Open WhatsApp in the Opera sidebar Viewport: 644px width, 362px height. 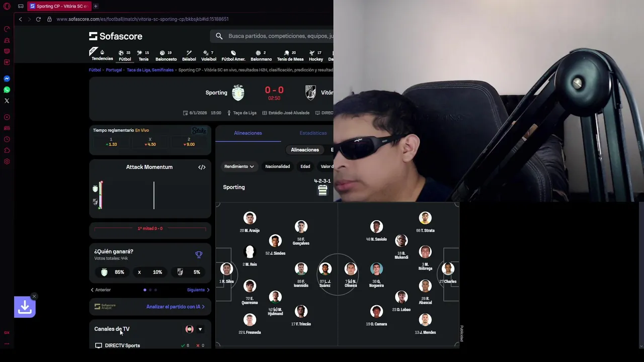[7, 90]
